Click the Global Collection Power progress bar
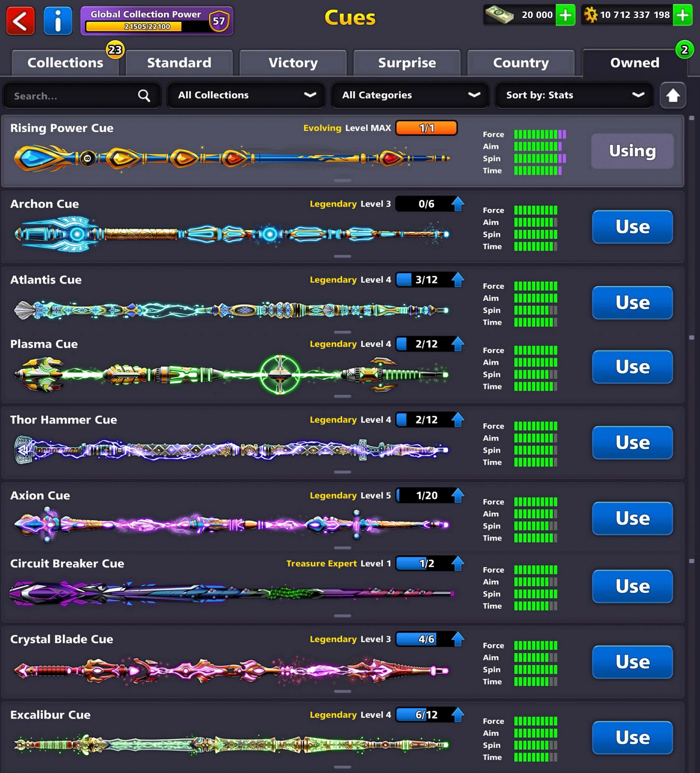Screen dimensions: 700x773 tap(134, 26)
